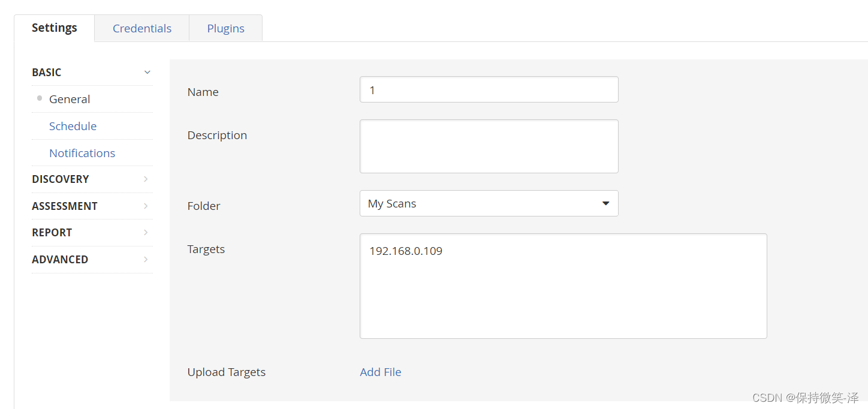
Task: Click the Add File link
Action: pyautogui.click(x=381, y=372)
